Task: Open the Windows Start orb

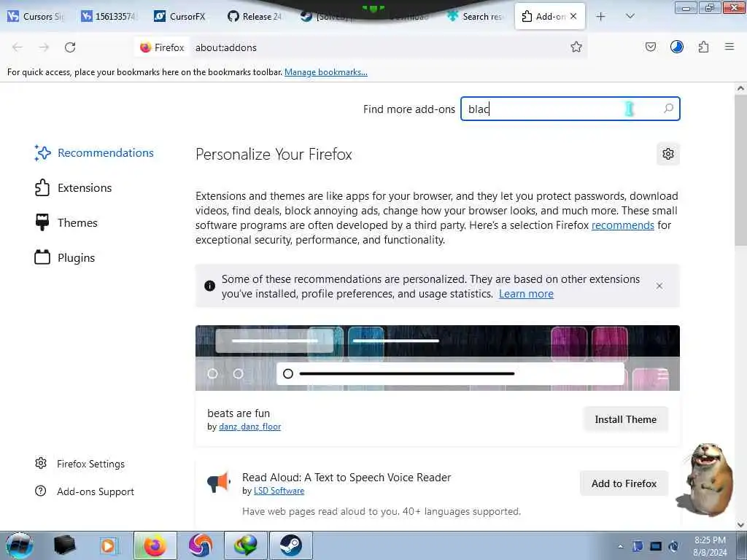Action: [x=20, y=545]
